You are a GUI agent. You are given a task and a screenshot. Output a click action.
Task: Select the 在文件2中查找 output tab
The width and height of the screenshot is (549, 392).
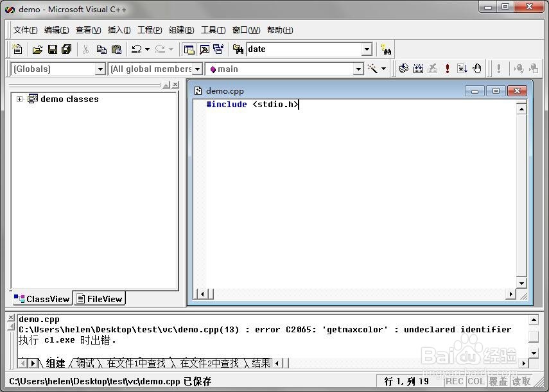click(209, 363)
